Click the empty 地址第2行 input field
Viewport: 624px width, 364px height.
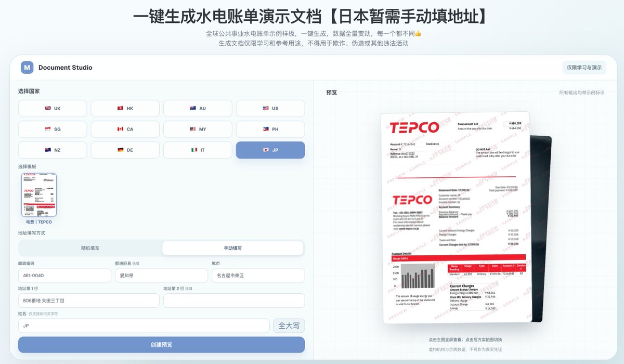click(x=234, y=301)
